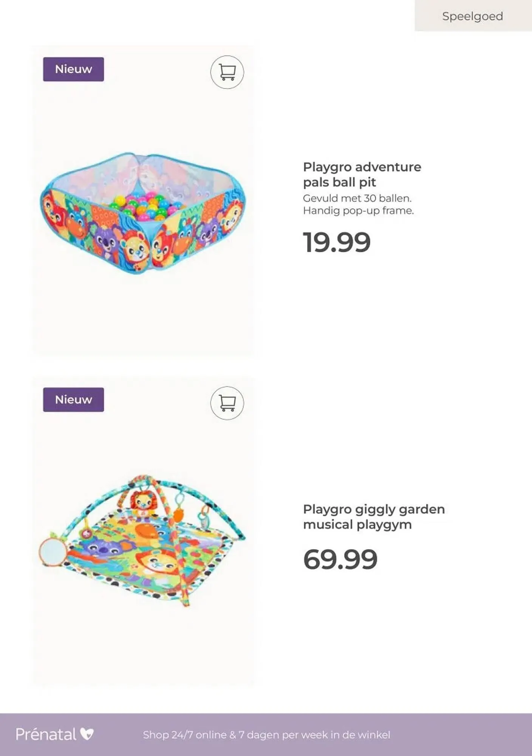Select the 19.99 price
This screenshot has height=756, width=532.
pyautogui.click(x=337, y=242)
